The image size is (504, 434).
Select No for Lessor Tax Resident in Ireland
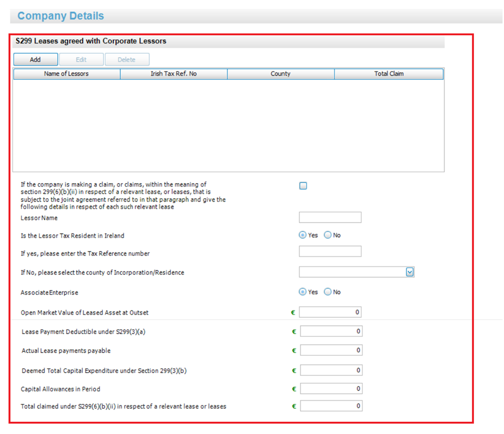tap(327, 235)
